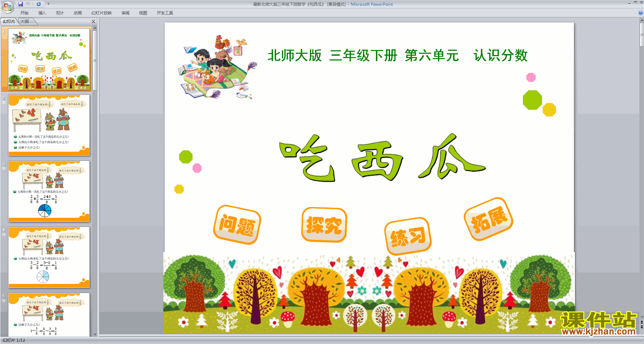Open the 幻灯片放映 ribbon tab
644x344 pixels.
[x=101, y=13]
